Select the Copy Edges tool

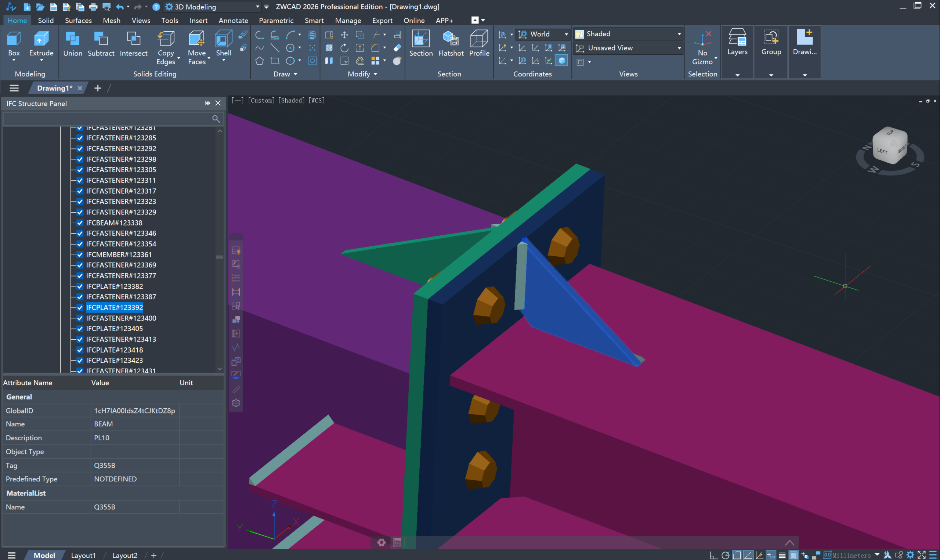point(166,47)
